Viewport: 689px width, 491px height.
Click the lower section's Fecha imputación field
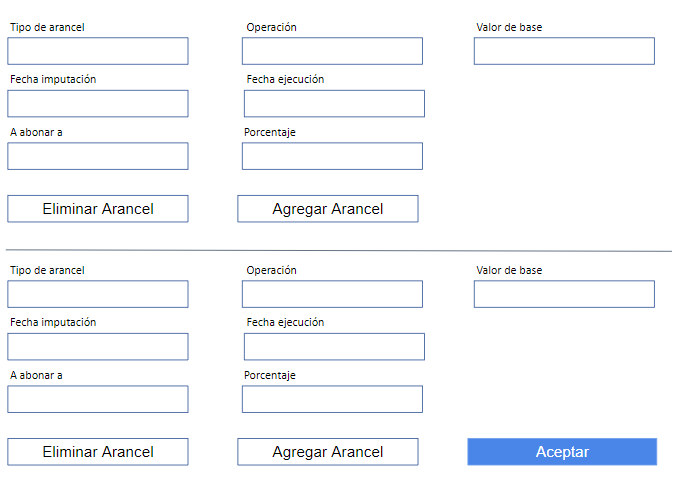point(98,347)
